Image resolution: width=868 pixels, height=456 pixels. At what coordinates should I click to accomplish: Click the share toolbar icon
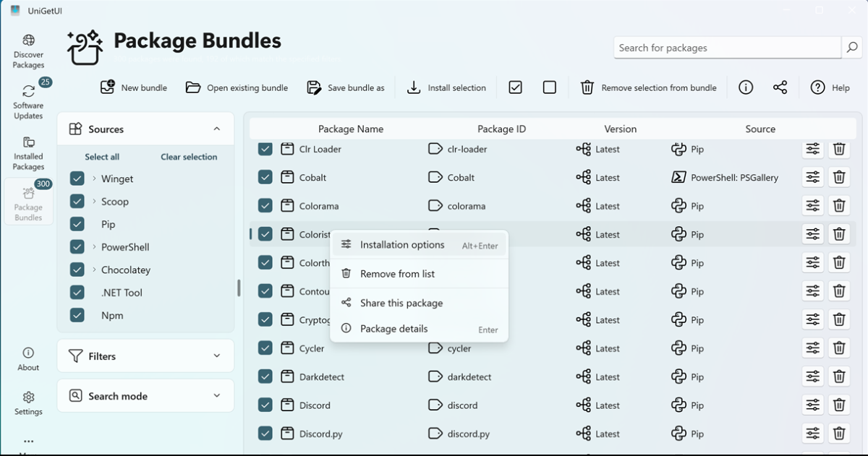[780, 87]
